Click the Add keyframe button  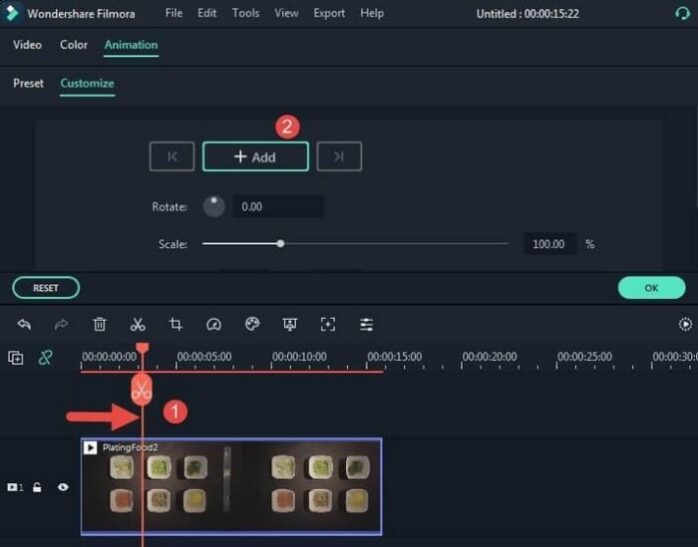pos(255,157)
